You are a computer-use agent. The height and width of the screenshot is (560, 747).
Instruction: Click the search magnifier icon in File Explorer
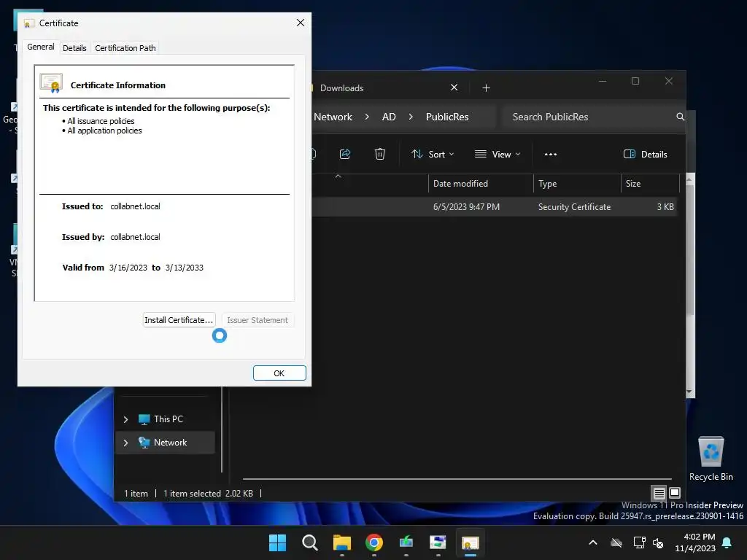(681, 117)
